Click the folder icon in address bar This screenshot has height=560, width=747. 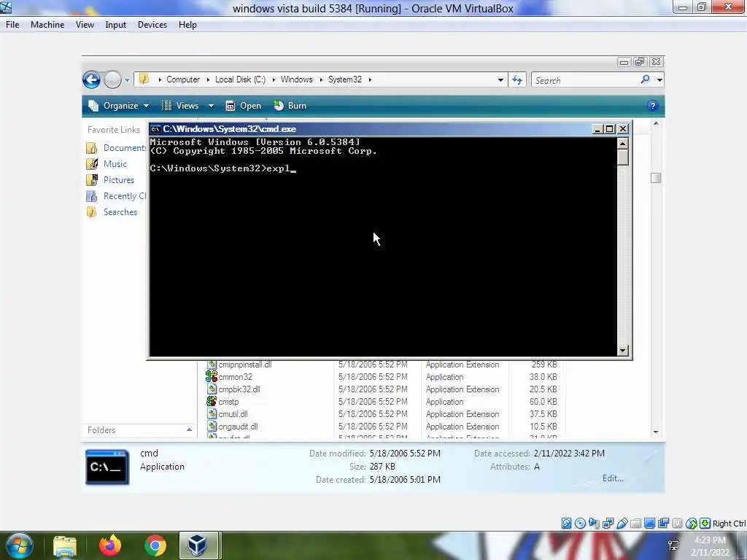click(144, 79)
